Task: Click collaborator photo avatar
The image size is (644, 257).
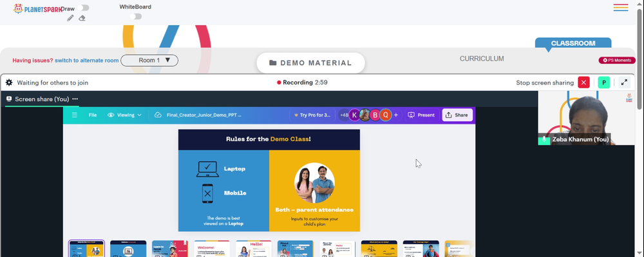Action: tap(365, 115)
